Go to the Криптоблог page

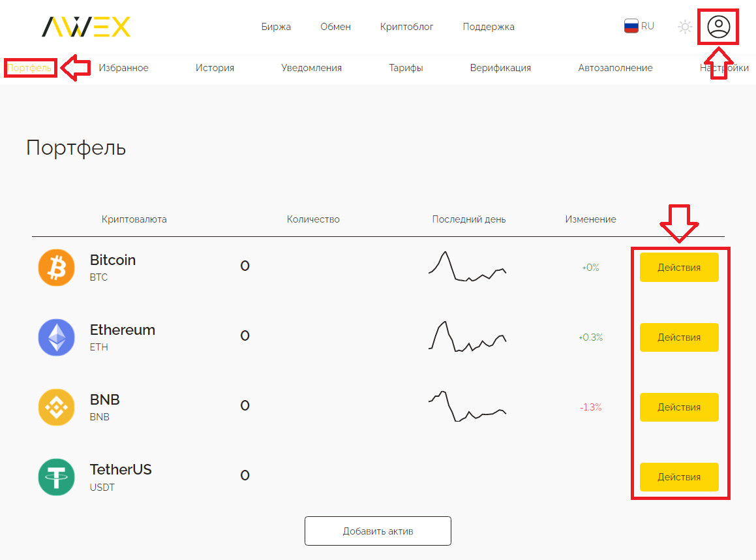pyautogui.click(x=406, y=27)
